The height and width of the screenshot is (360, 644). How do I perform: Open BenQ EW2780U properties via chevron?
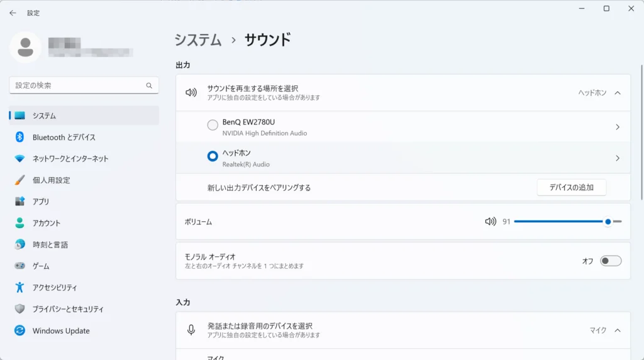(x=617, y=127)
